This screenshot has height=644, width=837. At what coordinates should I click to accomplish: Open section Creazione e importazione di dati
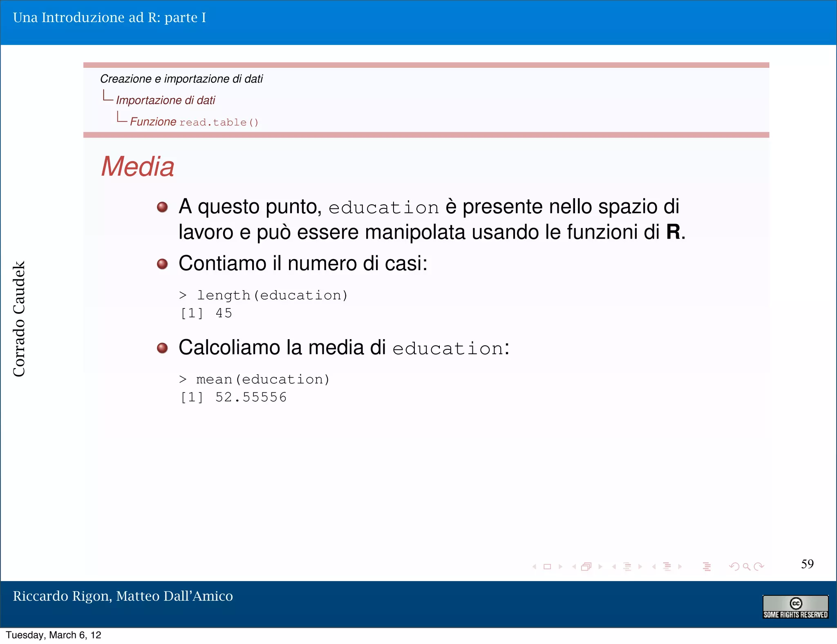pyautogui.click(x=181, y=79)
